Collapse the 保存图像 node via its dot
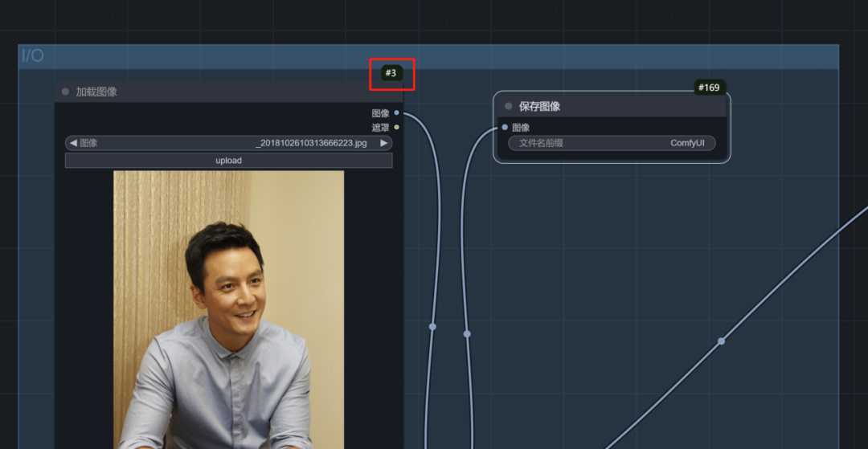868x449 pixels. click(508, 106)
